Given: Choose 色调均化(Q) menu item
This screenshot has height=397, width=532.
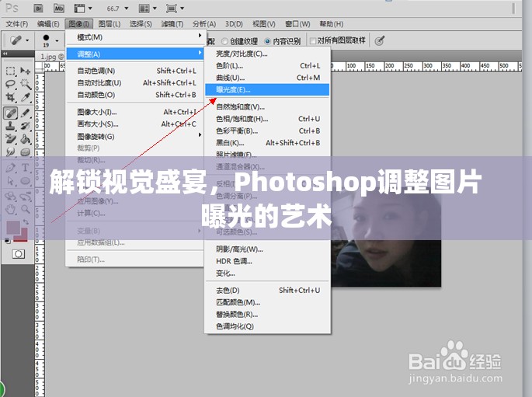Looking at the screenshot, I should pos(267,326).
